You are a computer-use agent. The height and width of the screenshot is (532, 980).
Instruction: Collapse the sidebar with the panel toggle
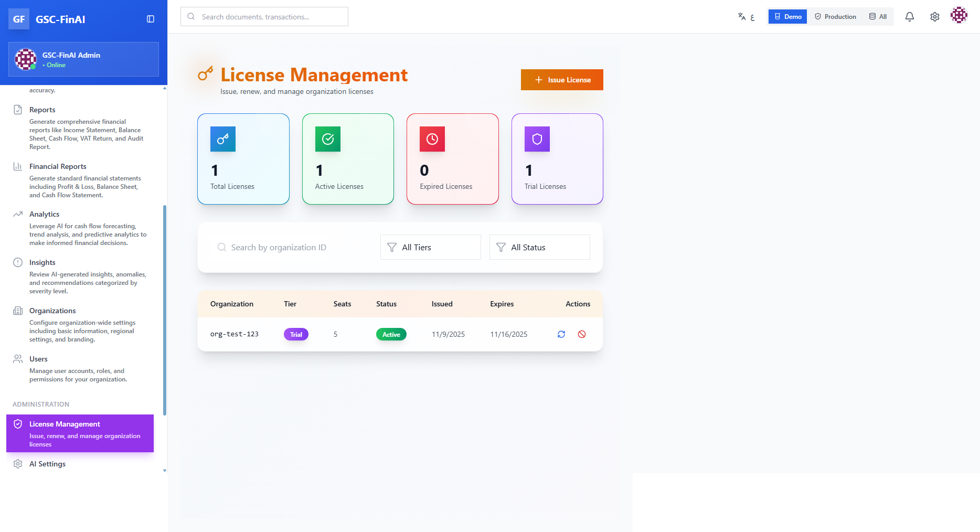point(151,19)
